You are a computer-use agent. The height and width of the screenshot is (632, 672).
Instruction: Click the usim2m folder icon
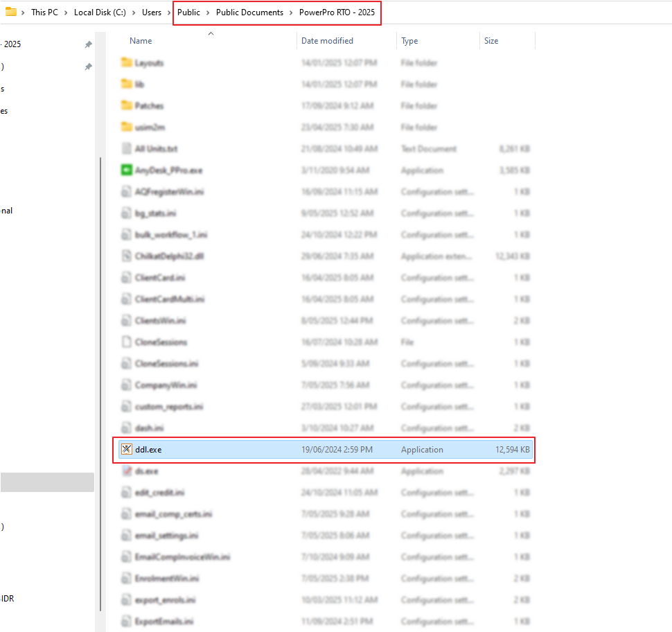click(126, 127)
